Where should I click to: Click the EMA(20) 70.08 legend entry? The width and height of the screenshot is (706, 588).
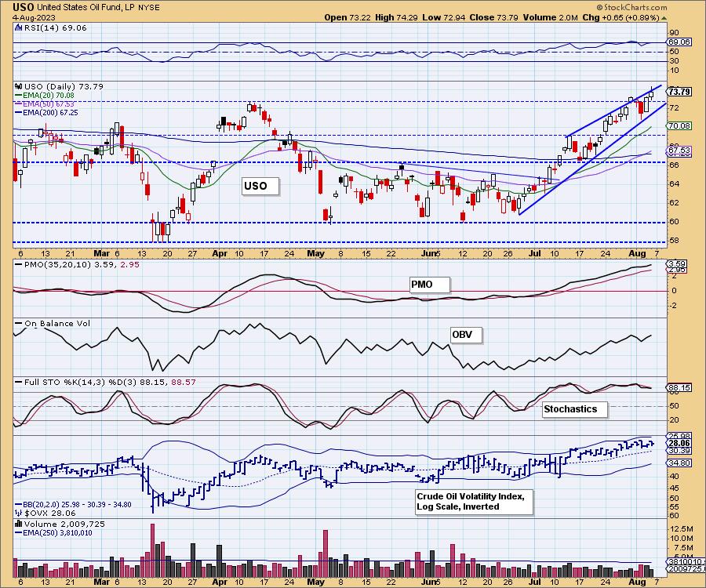[45, 96]
